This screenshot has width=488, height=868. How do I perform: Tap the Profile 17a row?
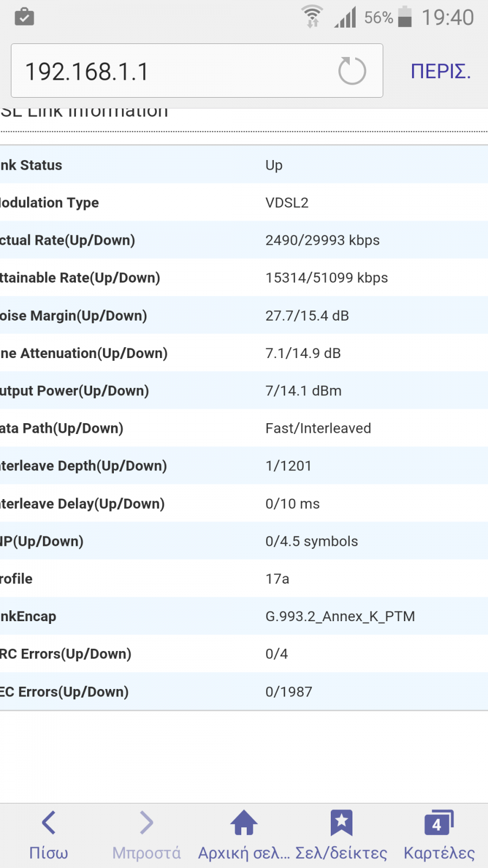pyautogui.click(x=244, y=579)
